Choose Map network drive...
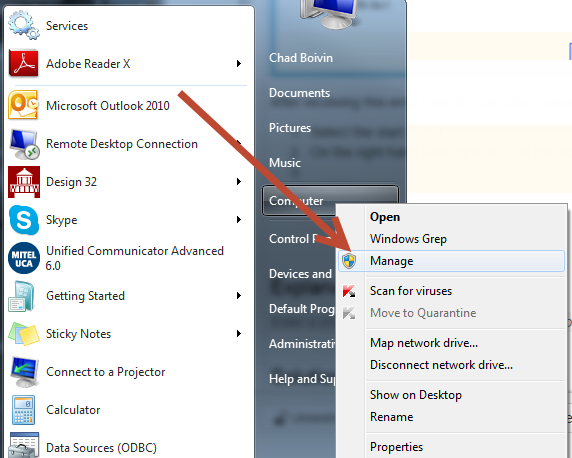572x458 pixels. [x=452, y=343]
